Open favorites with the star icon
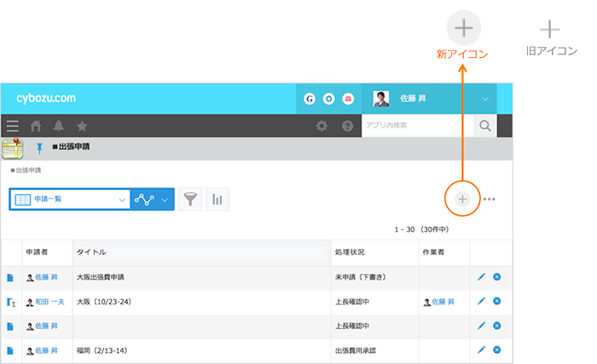This screenshot has width=597, height=364. pos(82,126)
